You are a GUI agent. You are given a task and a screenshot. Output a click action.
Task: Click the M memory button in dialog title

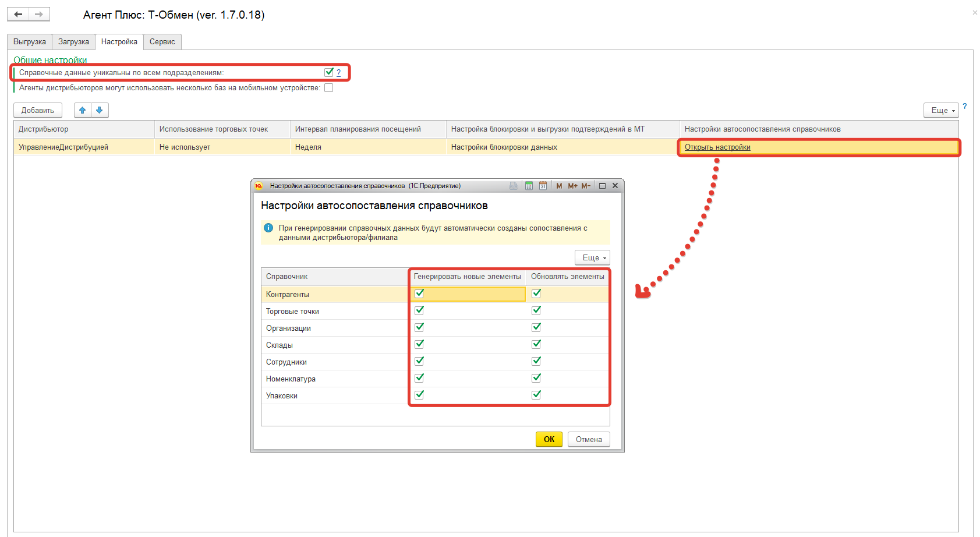coord(559,186)
